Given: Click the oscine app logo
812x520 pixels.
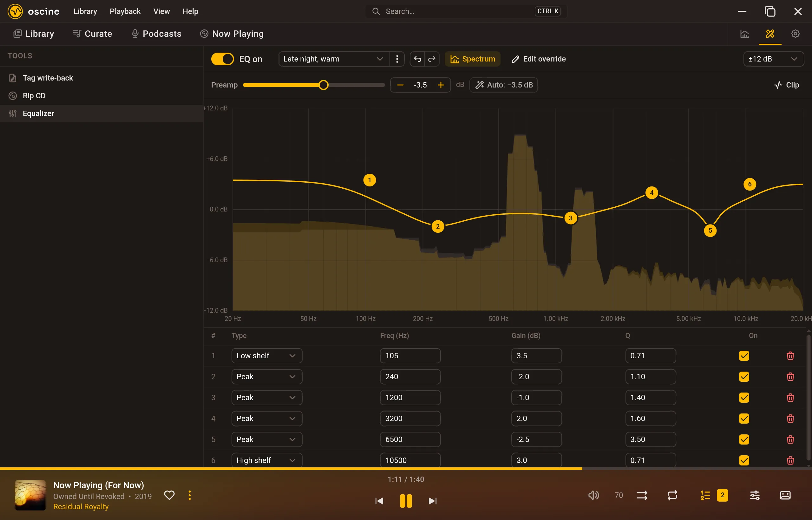Looking at the screenshot, I should (15, 11).
